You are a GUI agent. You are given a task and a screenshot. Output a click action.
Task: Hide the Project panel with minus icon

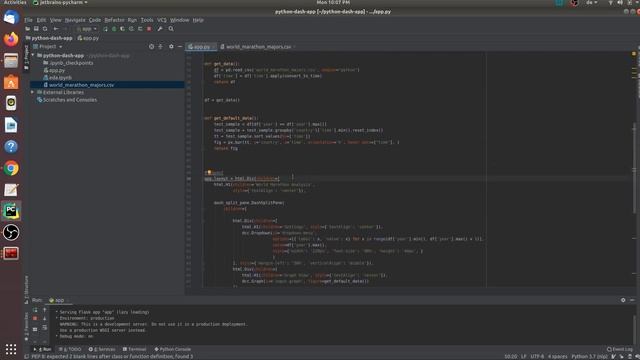(180, 47)
